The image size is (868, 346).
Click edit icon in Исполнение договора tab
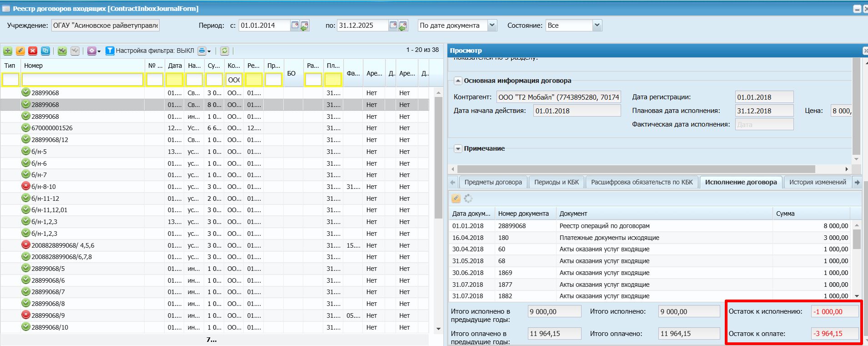click(456, 198)
